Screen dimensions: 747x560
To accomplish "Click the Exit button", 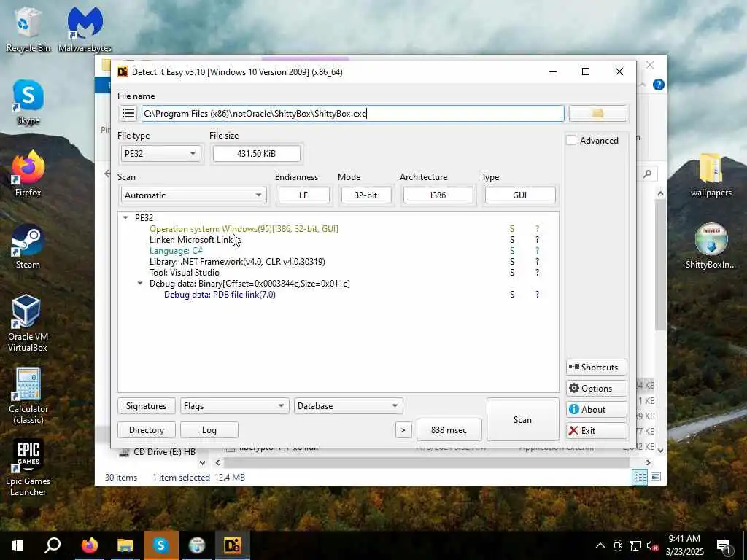I will coord(597,430).
